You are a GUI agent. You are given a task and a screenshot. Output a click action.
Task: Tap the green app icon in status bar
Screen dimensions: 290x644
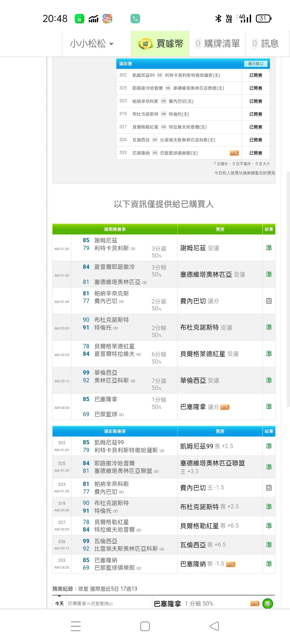pyautogui.click(x=79, y=19)
